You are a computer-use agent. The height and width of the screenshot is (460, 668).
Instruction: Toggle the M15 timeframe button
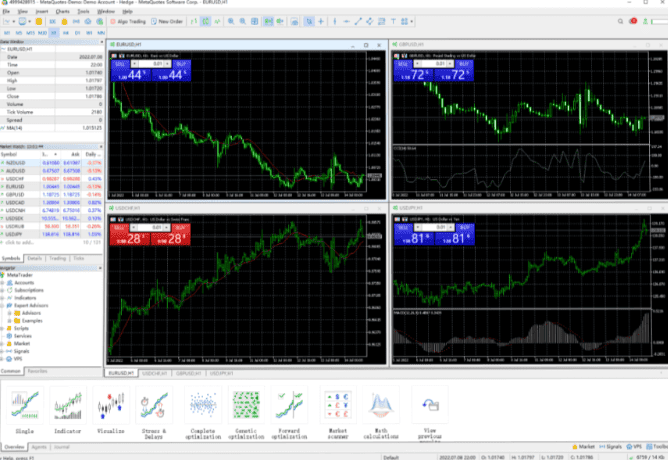click(30, 33)
